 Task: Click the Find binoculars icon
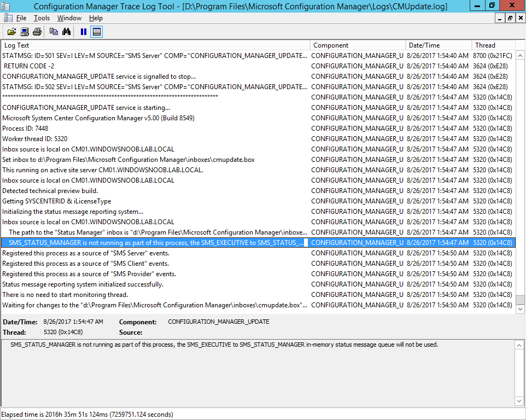[66, 32]
